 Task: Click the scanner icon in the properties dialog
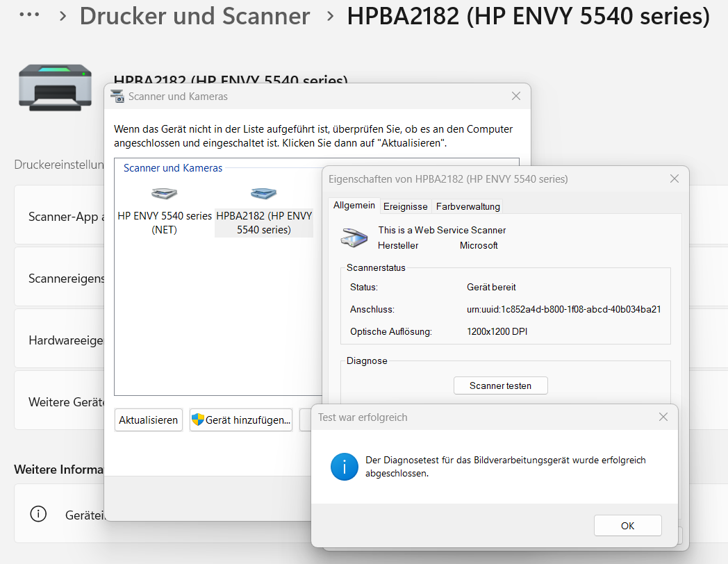pyautogui.click(x=354, y=237)
